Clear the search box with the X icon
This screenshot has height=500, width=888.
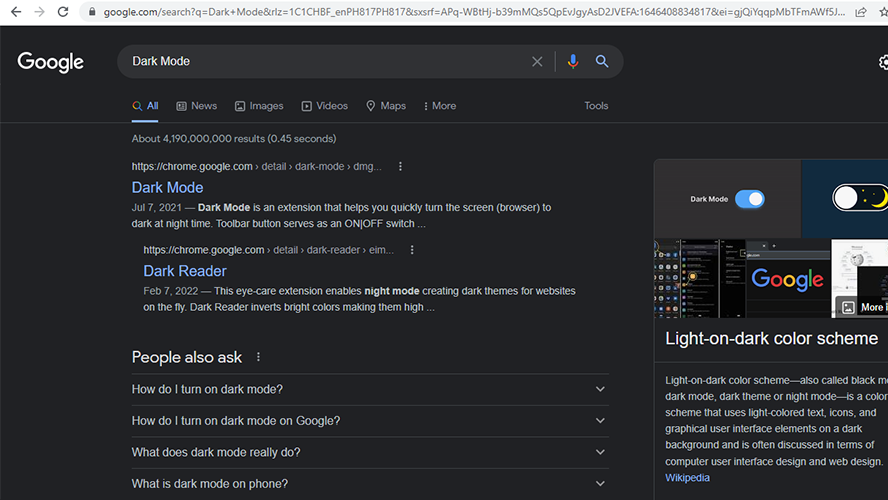coord(537,61)
